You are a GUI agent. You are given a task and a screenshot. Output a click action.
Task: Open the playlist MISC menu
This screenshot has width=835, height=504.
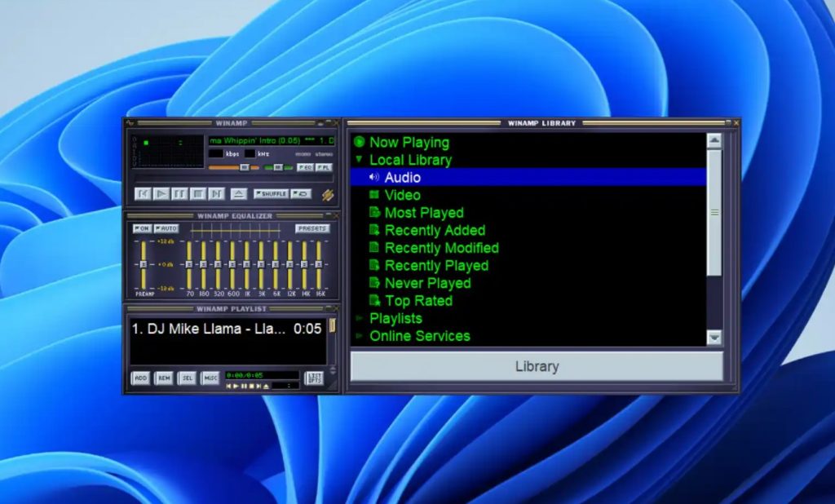(210, 378)
